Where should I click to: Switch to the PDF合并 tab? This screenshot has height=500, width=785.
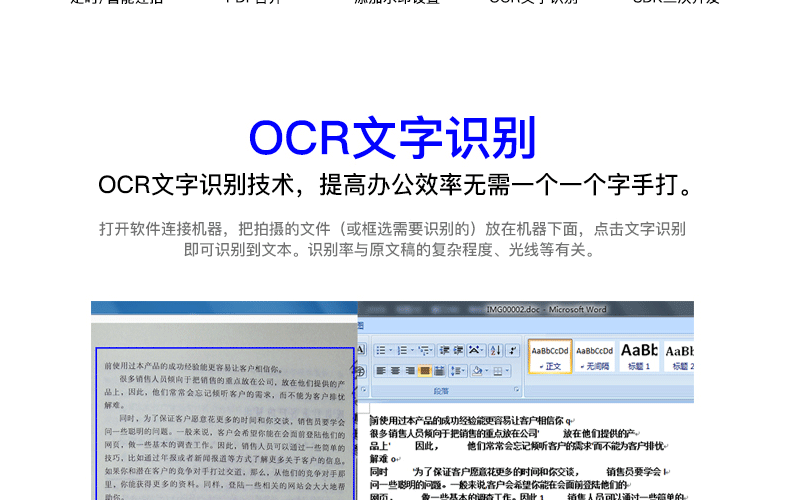pos(252,2)
